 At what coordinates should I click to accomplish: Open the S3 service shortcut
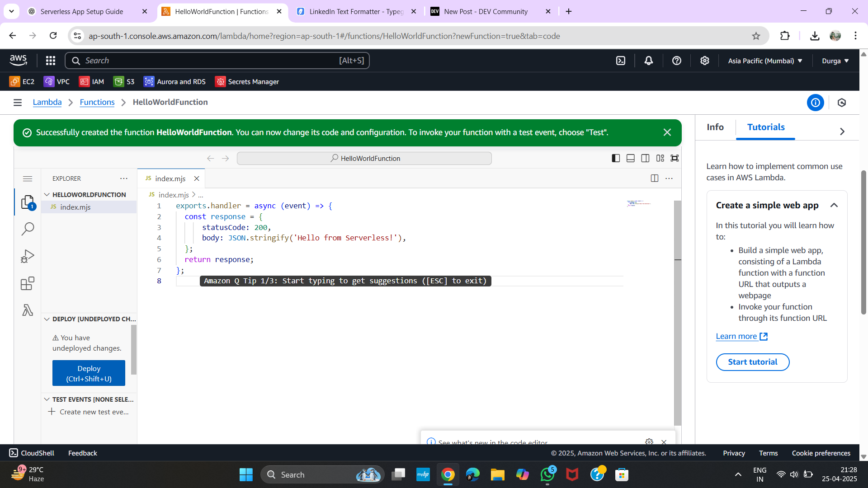tap(124, 82)
